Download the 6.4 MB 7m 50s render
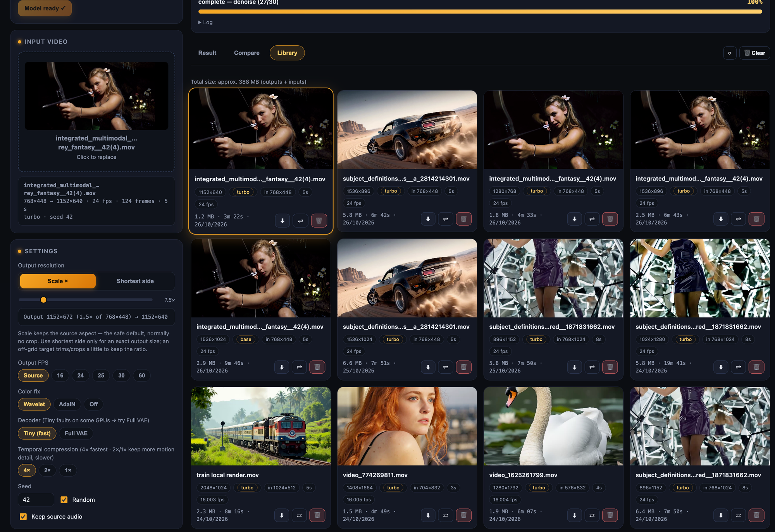 721,515
